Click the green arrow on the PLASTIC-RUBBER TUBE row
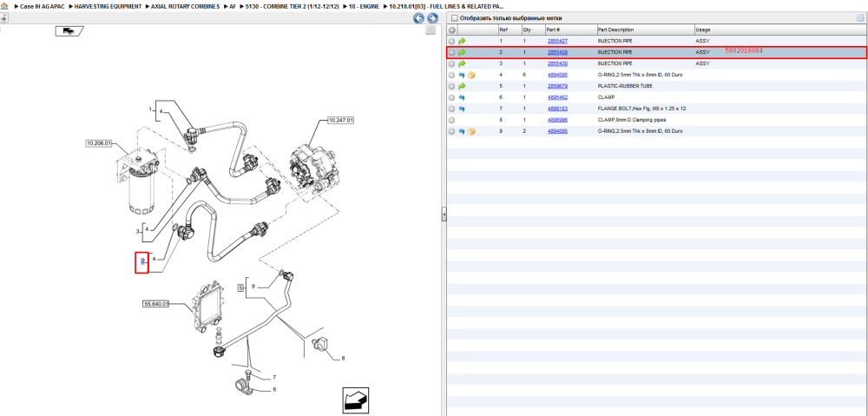The width and height of the screenshot is (868, 416). click(x=462, y=86)
